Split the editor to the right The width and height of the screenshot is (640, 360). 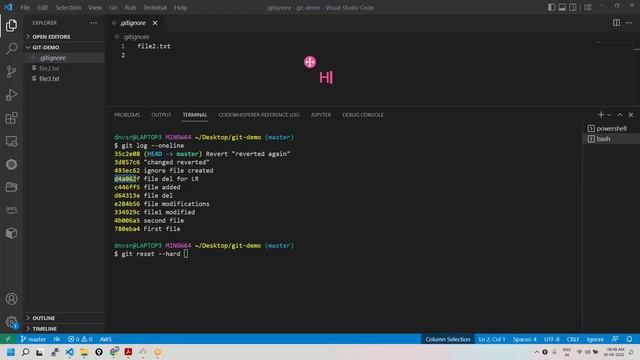[616, 23]
